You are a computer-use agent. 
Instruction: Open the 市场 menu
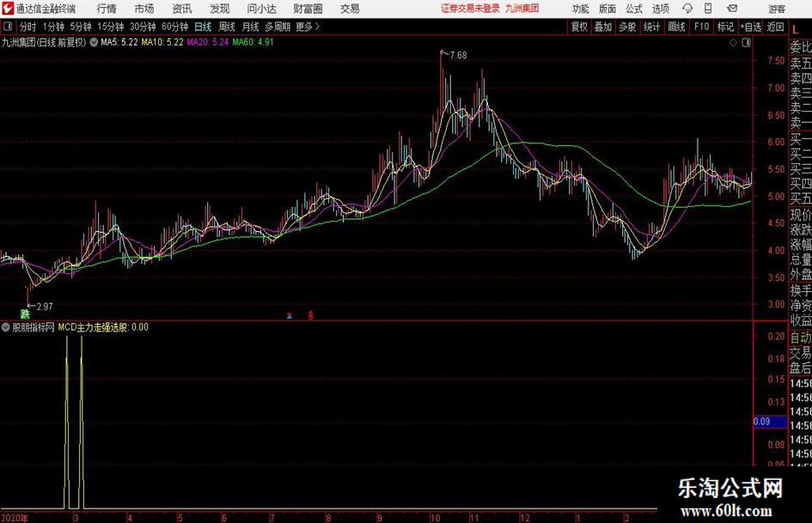click(x=144, y=9)
